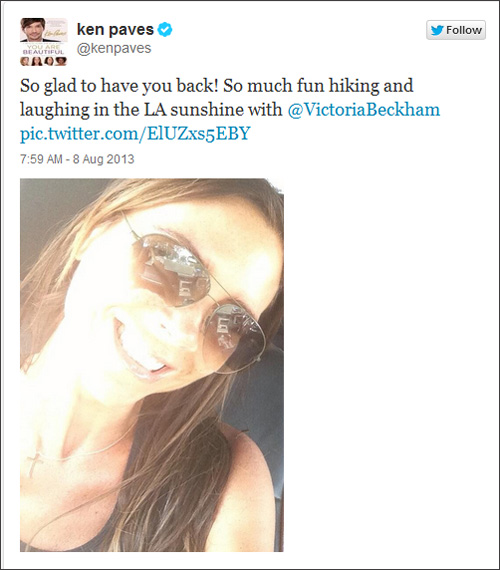Open ken paves profile avatar image
The image size is (500, 570).
pos(43,41)
